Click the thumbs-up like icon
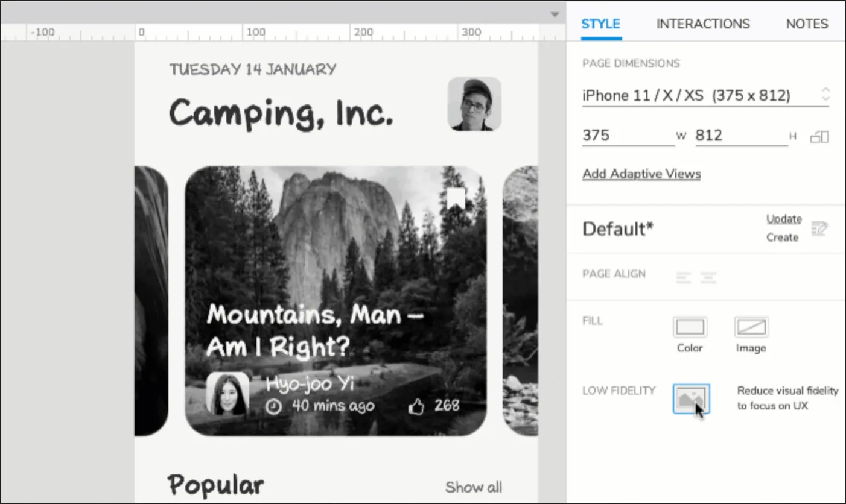The image size is (846, 504). pyautogui.click(x=416, y=407)
